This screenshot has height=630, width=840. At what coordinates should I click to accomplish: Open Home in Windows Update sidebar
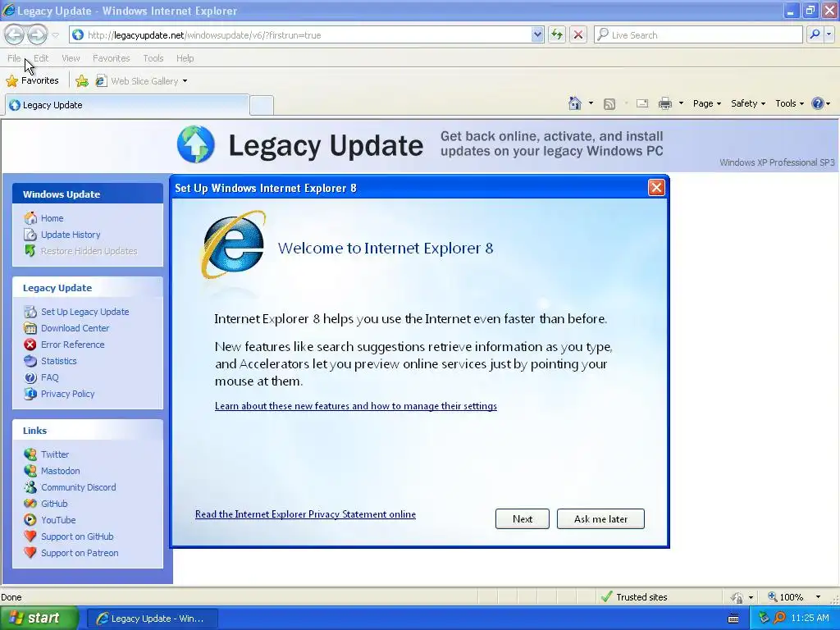pyautogui.click(x=52, y=218)
